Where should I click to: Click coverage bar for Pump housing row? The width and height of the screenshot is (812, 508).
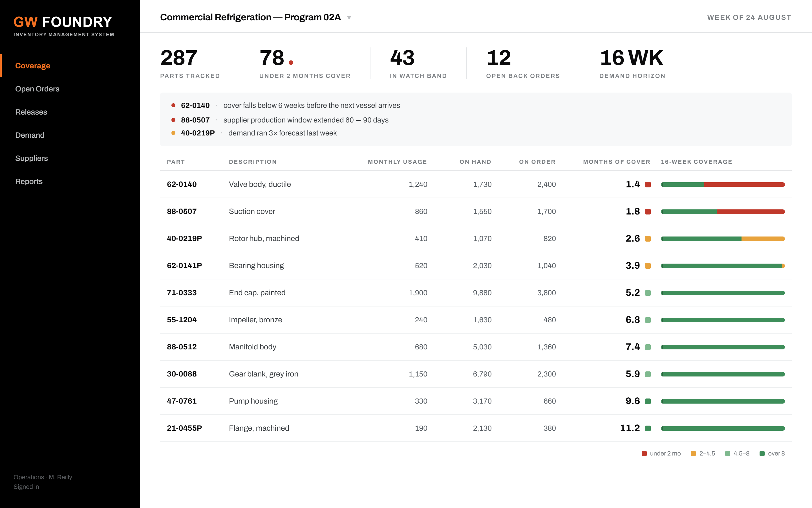[x=723, y=402]
